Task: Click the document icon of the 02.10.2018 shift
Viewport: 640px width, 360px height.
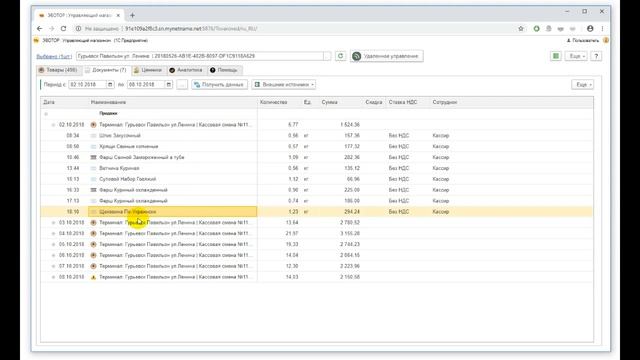Action: point(93,124)
